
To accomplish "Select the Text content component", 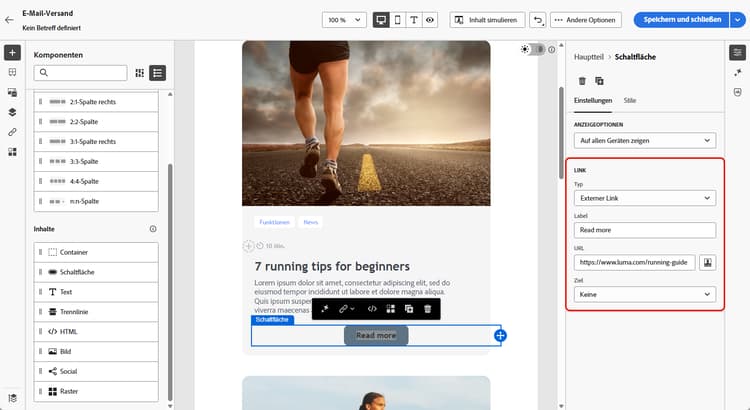I will tap(96, 292).
